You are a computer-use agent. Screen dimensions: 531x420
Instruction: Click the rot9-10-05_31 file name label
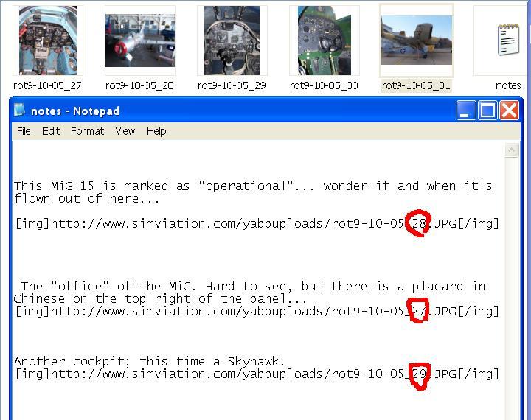[416, 85]
